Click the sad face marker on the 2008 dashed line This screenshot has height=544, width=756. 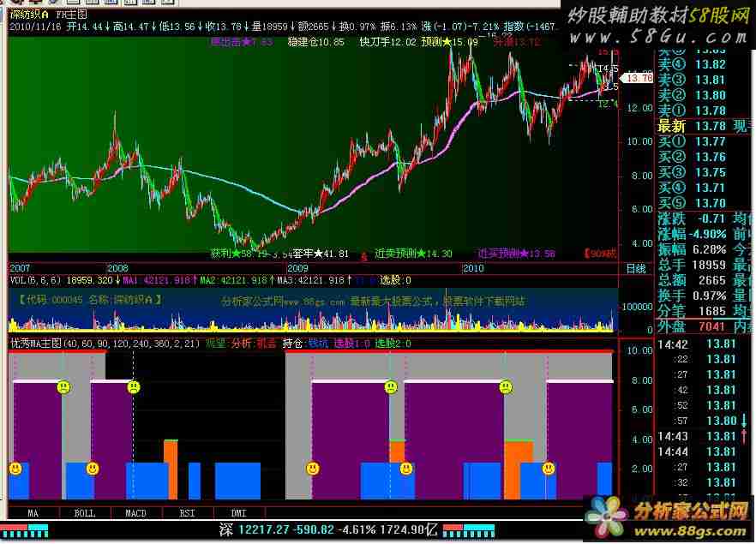click(x=134, y=387)
